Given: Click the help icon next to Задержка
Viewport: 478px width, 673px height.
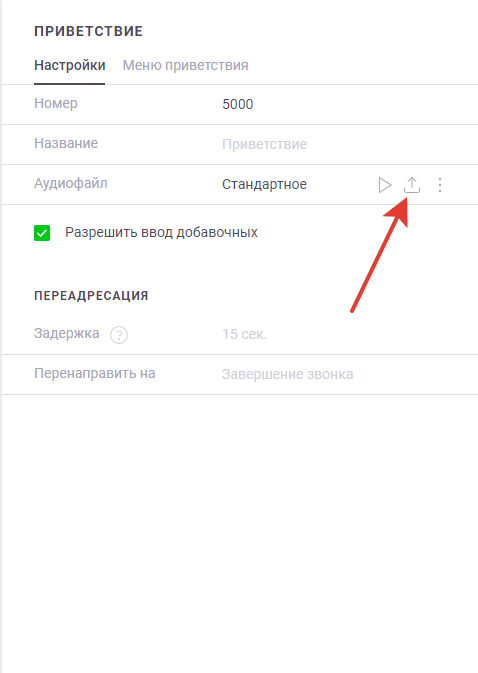Looking at the screenshot, I should pyautogui.click(x=119, y=335).
